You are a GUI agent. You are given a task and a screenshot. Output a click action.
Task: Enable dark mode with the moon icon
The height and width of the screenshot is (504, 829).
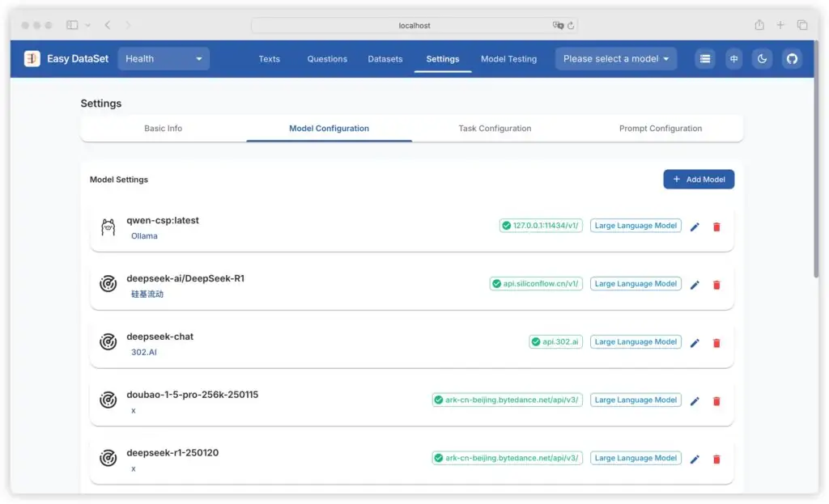(x=762, y=58)
